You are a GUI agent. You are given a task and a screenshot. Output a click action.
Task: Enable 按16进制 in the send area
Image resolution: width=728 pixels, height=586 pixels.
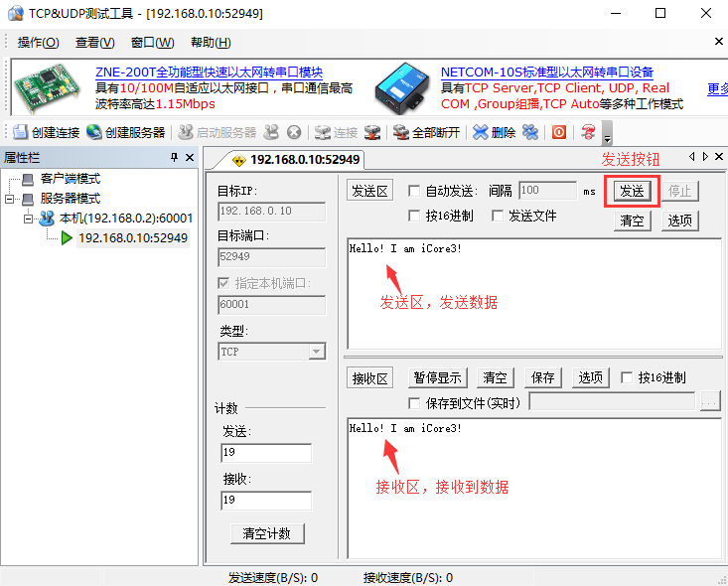click(x=415, y=216)
